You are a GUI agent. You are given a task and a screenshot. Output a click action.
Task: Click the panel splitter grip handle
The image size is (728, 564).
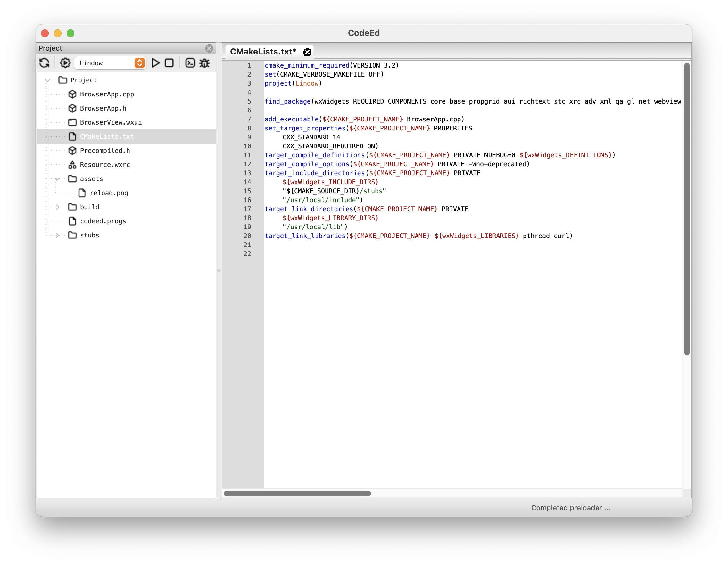click(x=219, y=271)
